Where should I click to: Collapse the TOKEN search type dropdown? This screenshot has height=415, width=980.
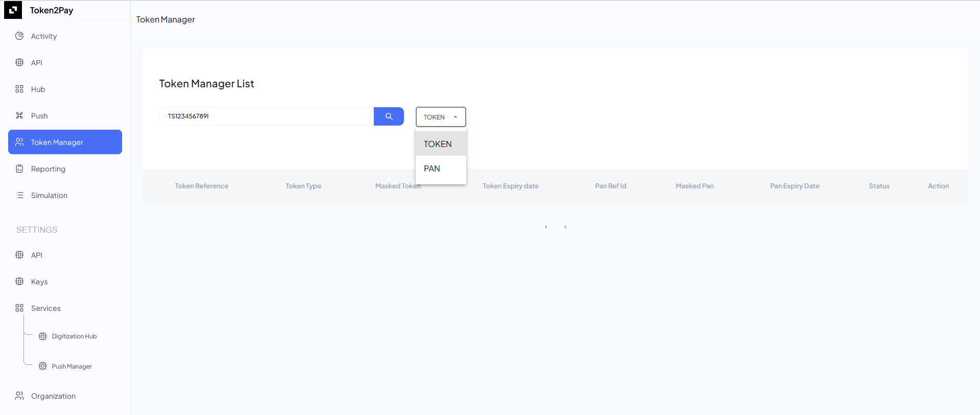click(x=441, y=117)
